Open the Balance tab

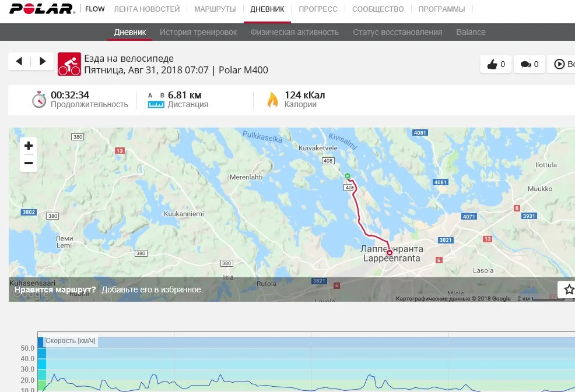471,32
